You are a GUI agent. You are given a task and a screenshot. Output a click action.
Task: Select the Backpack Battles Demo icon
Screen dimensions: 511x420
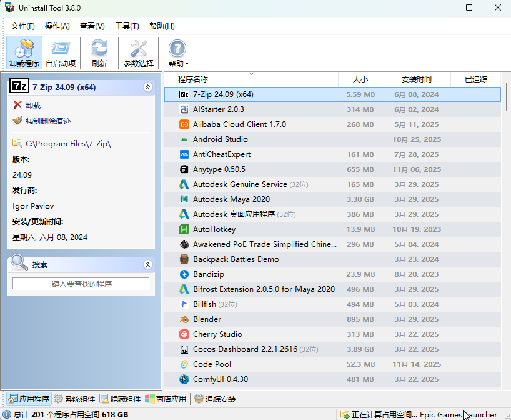click(x=184, y=259)
